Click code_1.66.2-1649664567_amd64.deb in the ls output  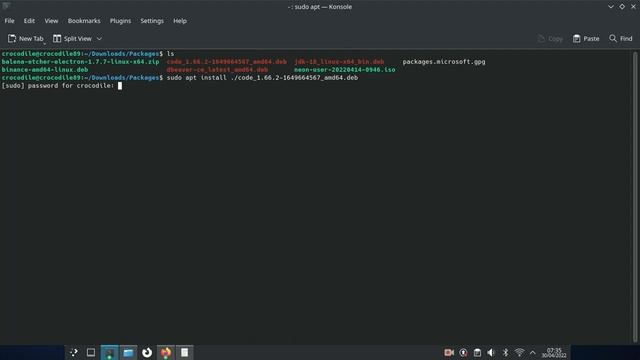(x=227, y=62)
